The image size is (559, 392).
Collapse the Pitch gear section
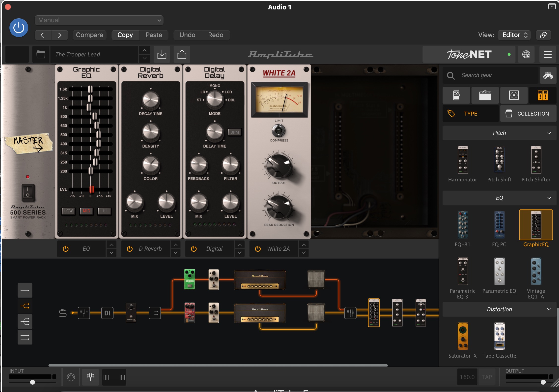[x=499, y=133]
